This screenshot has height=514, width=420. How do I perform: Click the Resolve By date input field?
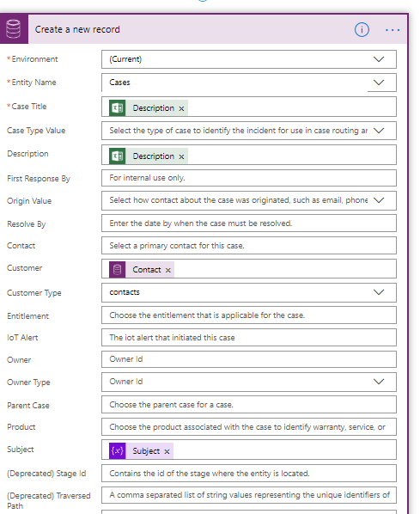coord(249,223)
